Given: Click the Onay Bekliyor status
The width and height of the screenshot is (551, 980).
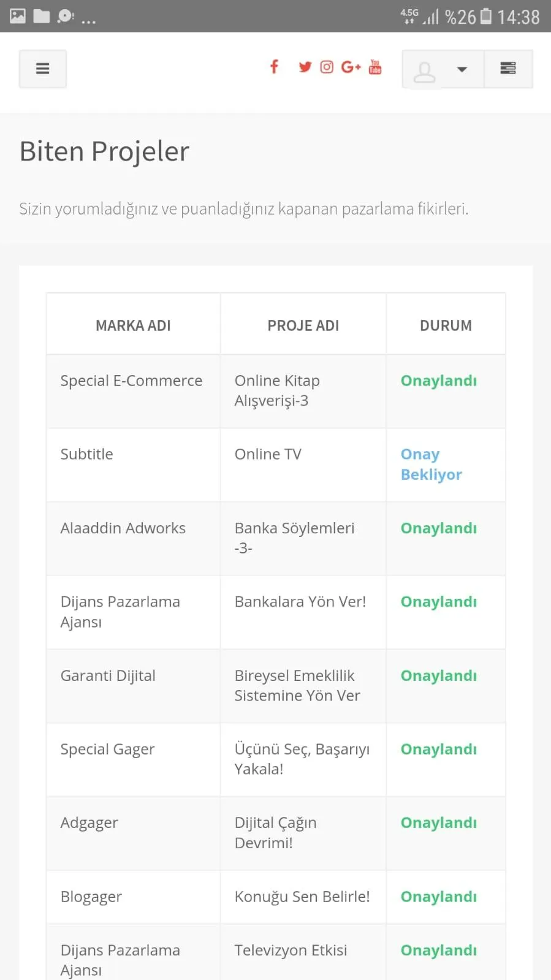Looking at the screenshot, I should [x=431, y=464].
